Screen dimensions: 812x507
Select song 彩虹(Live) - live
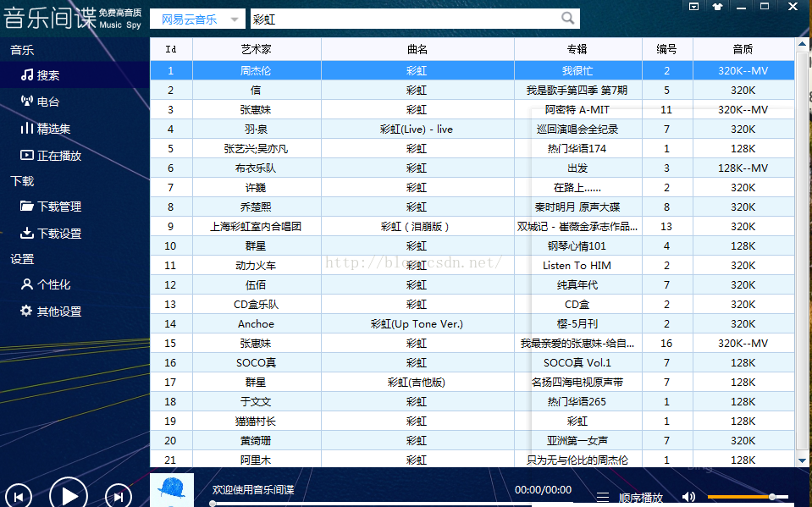coord(417,129)
